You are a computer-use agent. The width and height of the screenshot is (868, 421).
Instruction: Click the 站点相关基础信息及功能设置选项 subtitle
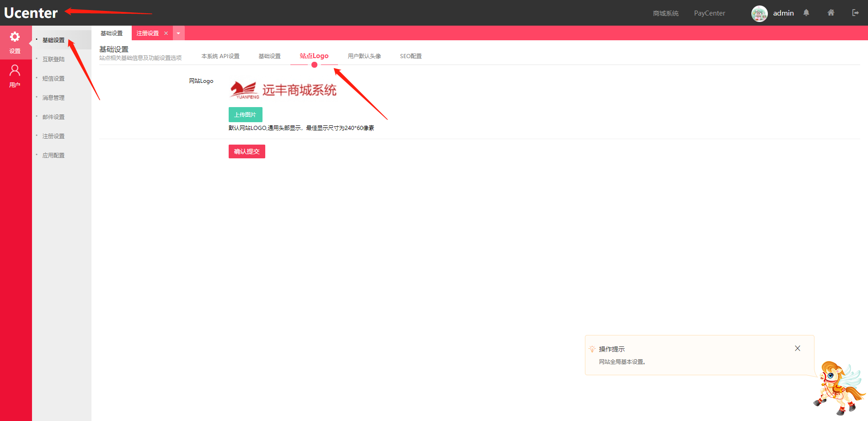140,58
